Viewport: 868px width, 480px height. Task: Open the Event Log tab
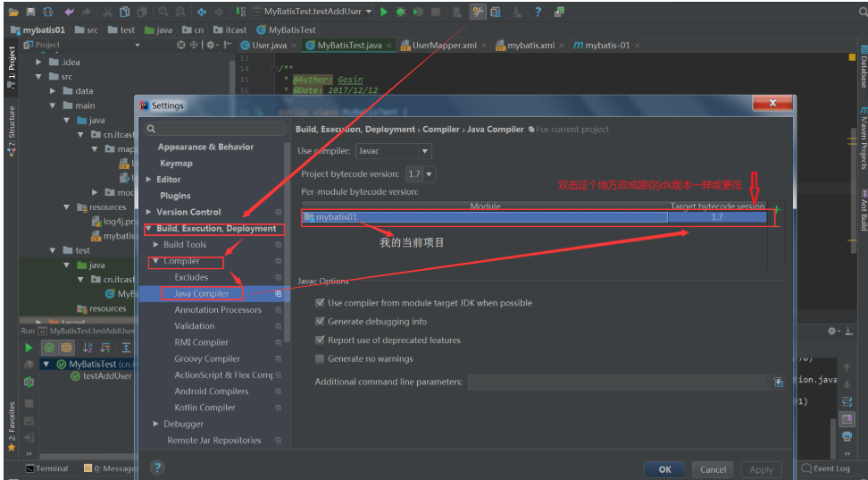[825, 469]
